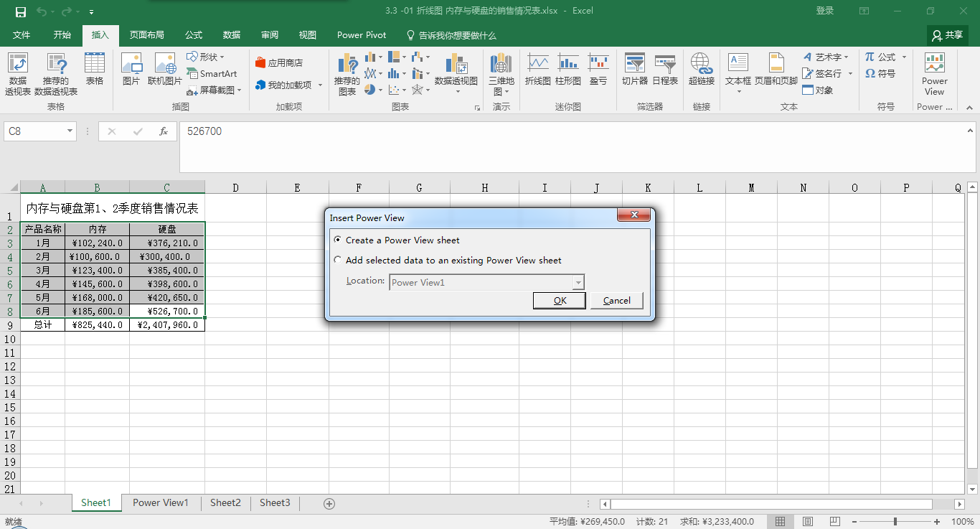Image resolution: width=980 pixels, height=529 pixels.
Task: Insert a 日程表 timeline filter
Action: [665, 69]
